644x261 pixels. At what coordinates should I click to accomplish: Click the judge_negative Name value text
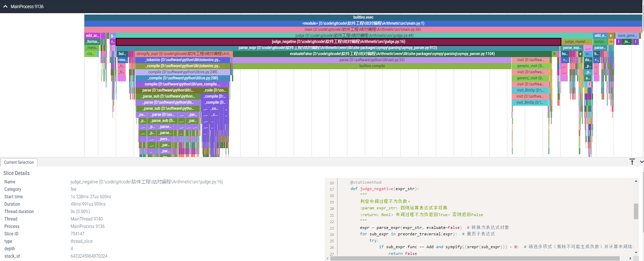(147, 182)
